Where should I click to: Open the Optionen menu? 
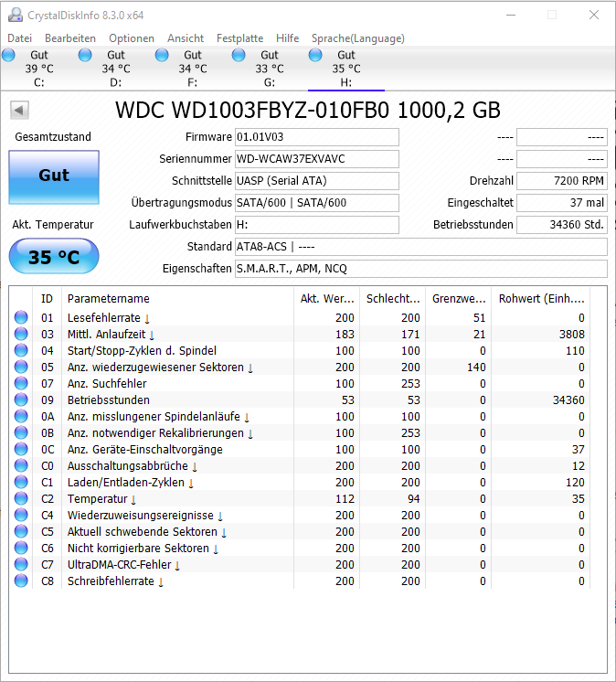point(132,38)
